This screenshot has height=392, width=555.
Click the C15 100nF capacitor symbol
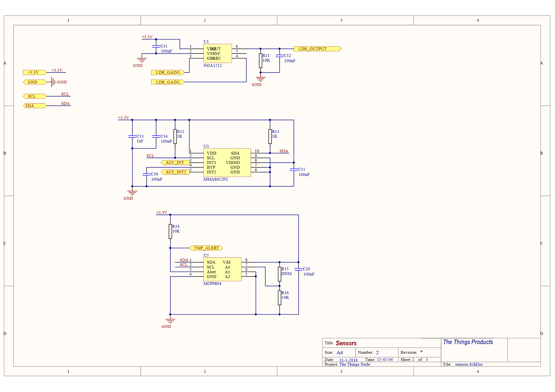click(x=294, y=169)
